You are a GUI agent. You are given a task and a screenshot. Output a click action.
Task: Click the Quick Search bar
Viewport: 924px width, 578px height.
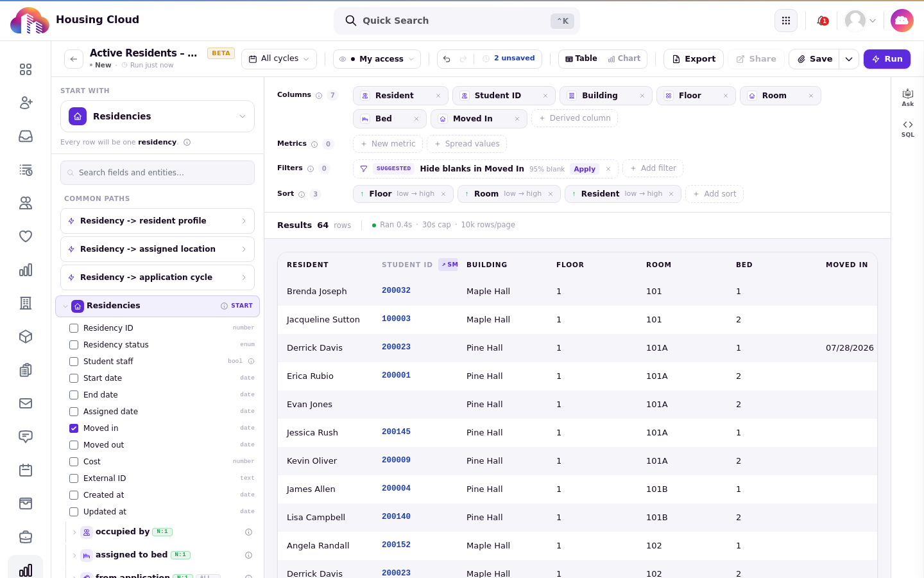click(457, 21)
